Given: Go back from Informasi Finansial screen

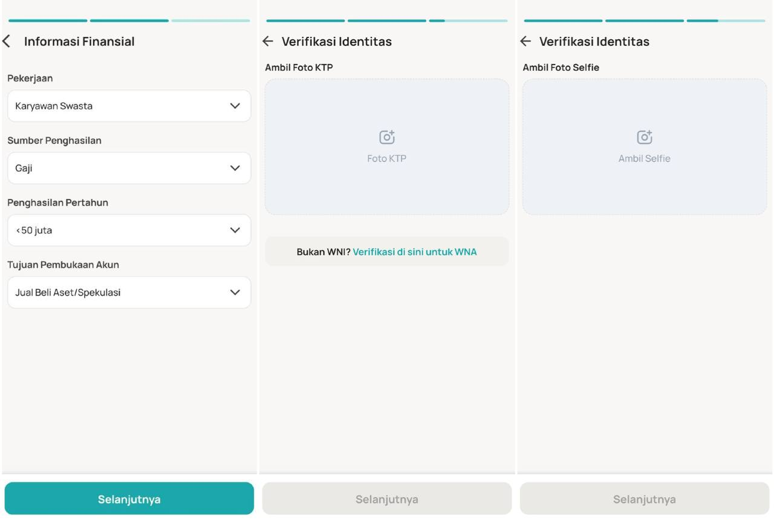Looking at the screenshot, I should [x=7, y=41].
